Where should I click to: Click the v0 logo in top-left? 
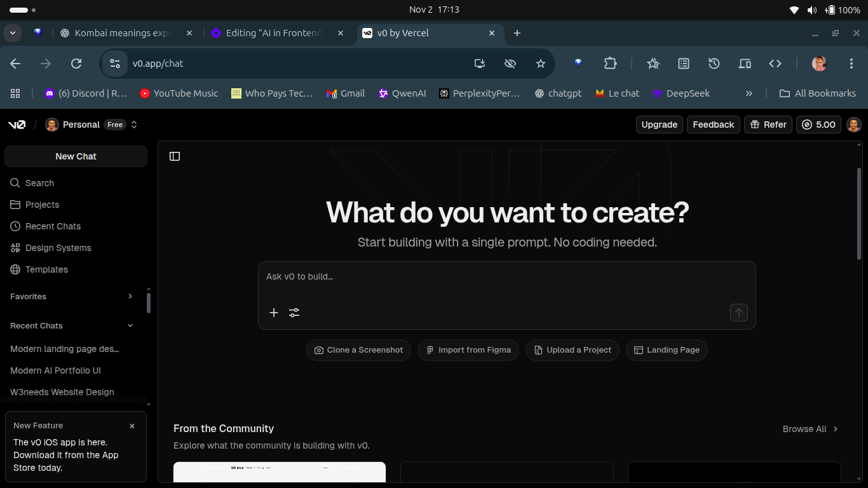(17, 125)
